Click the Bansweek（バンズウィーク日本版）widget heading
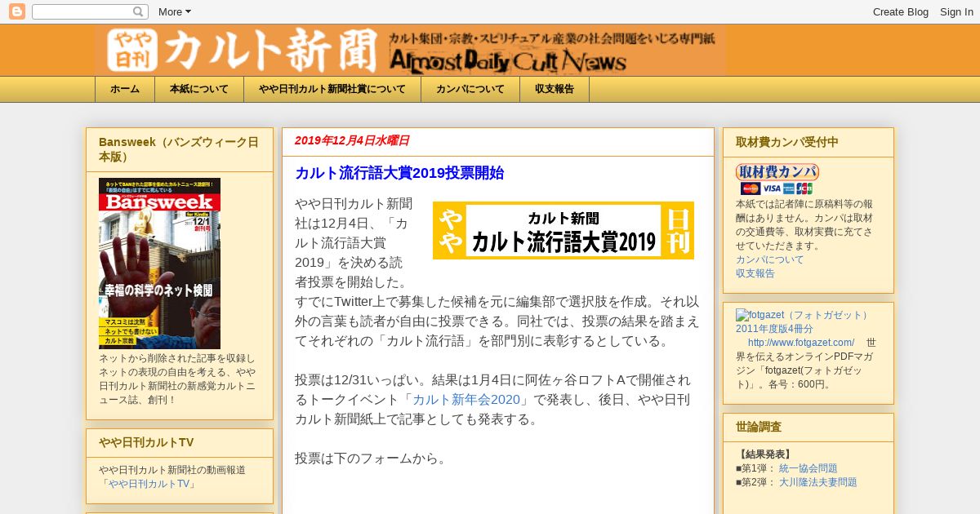 point(180,149)
